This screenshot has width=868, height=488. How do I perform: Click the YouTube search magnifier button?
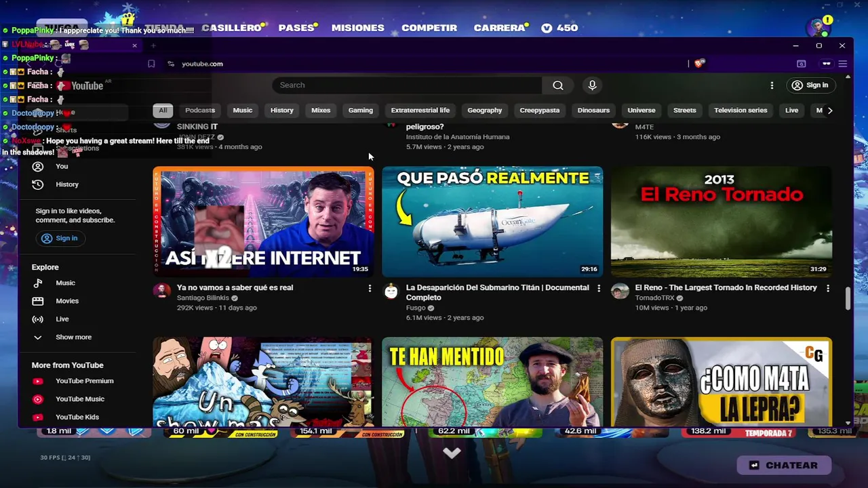557,85
